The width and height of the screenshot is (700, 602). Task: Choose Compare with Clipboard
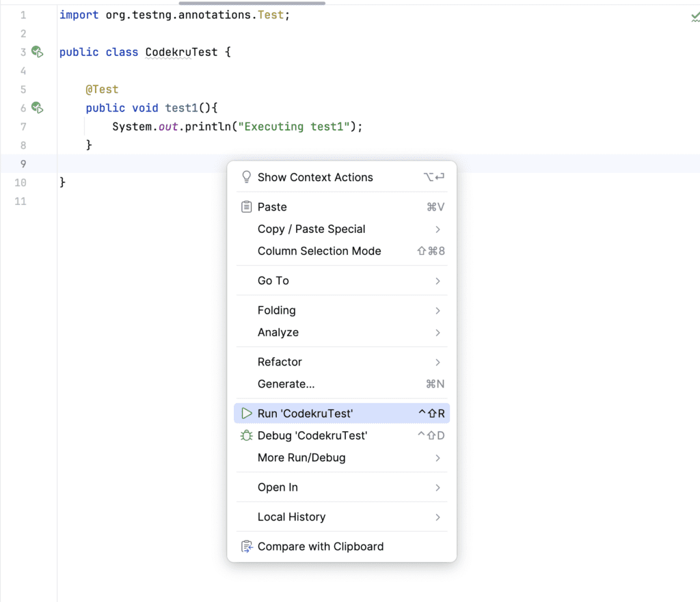(342, 546)
